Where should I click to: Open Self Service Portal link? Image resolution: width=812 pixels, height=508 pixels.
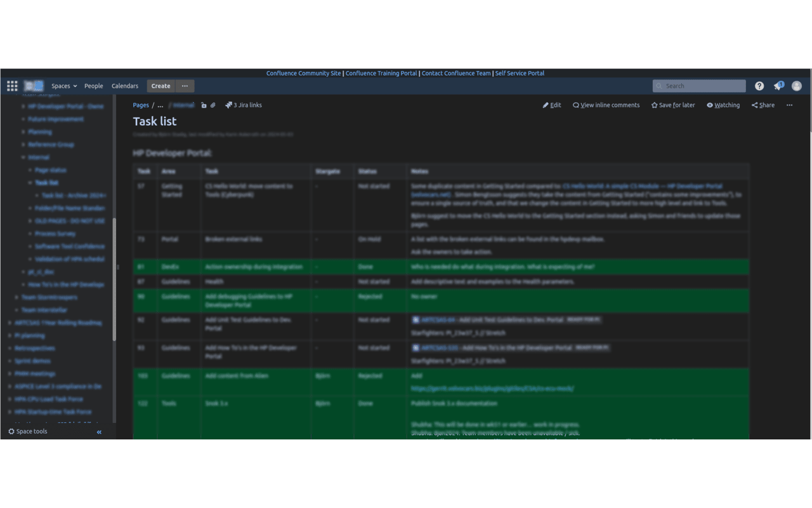[x=520, y=73]
